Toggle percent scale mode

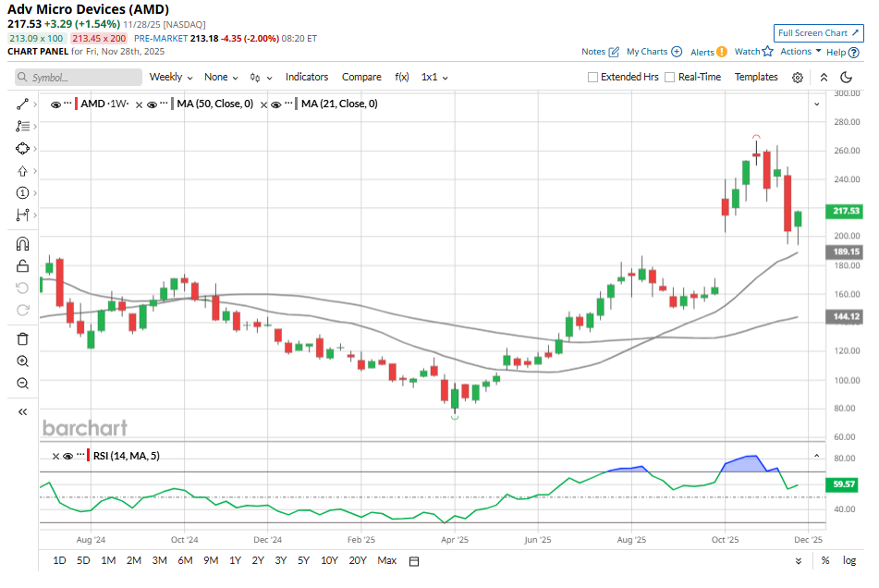[x=825, y=560]
